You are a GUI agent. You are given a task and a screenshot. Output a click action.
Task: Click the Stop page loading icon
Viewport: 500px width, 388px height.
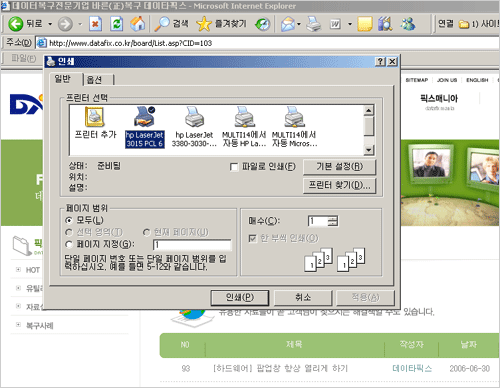pyautogui.click(x=96, y=24)
